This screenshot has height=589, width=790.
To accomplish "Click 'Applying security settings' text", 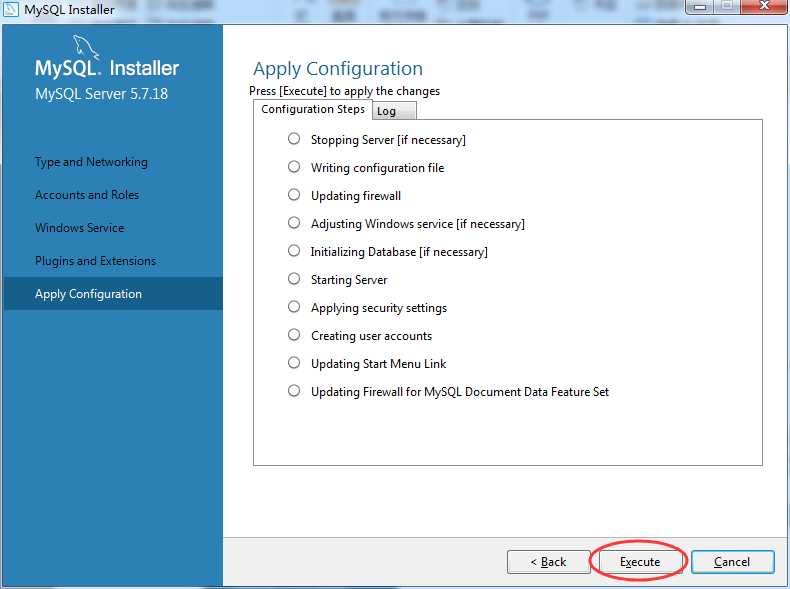I will tap(379, 308).
